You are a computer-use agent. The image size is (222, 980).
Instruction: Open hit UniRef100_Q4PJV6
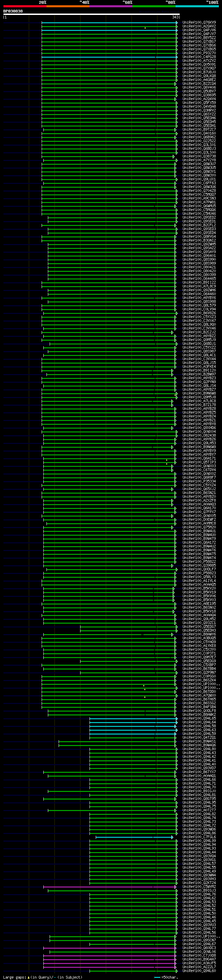(x=199, y=30)
